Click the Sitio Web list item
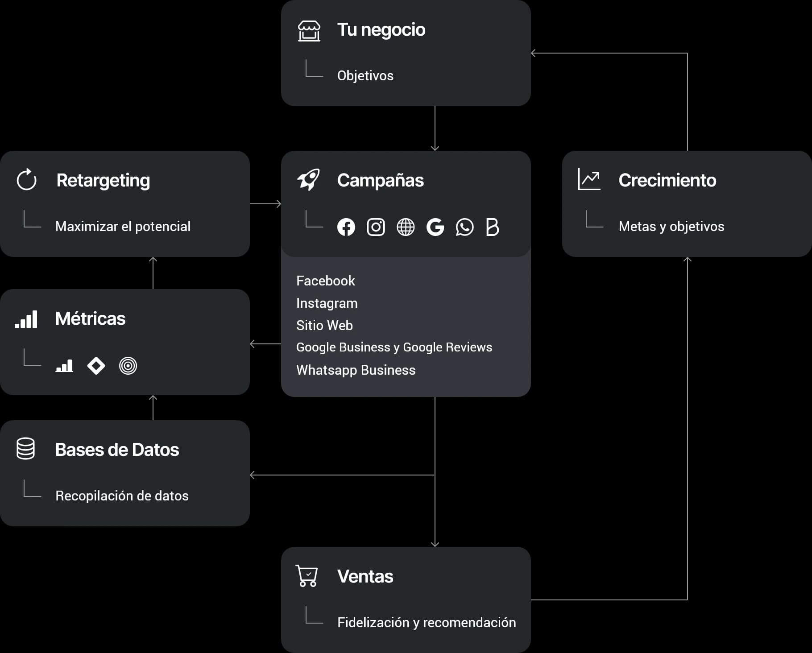 (324, 325)
